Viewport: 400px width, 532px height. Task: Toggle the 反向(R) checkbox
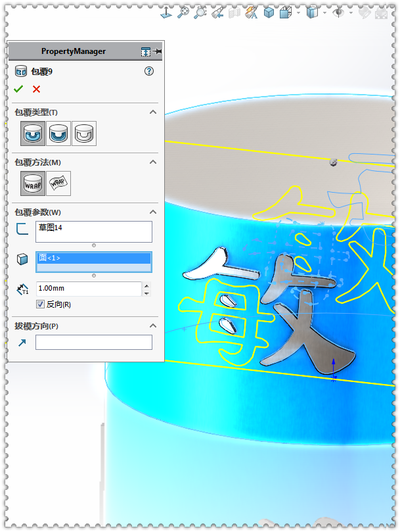pyautogui.click(x=40, y=304)
